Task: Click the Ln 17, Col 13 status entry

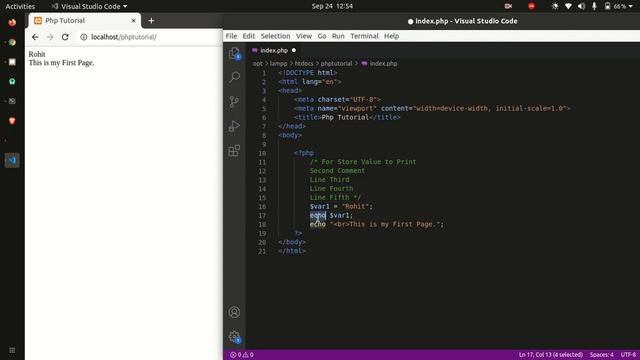Action: 551,355
